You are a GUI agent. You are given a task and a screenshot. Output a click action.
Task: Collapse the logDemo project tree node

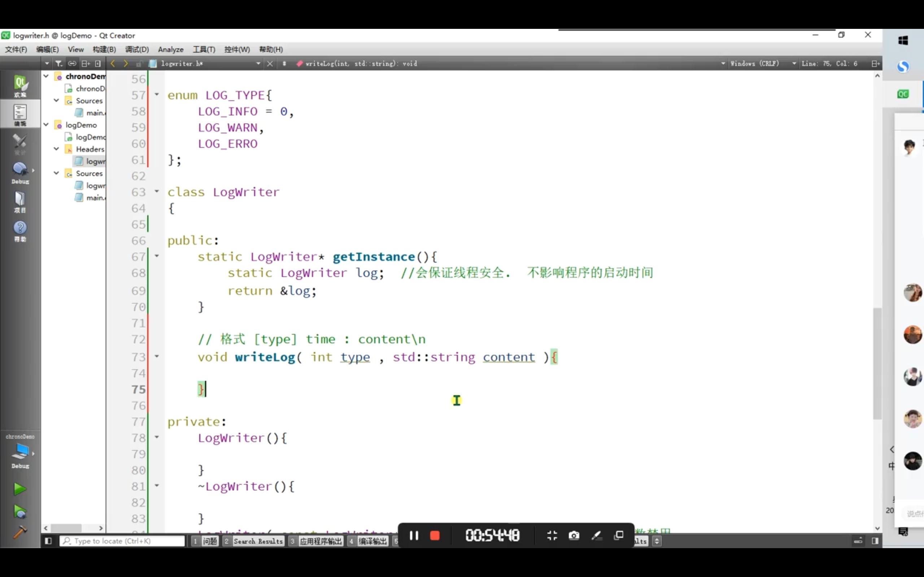[46, 124]
